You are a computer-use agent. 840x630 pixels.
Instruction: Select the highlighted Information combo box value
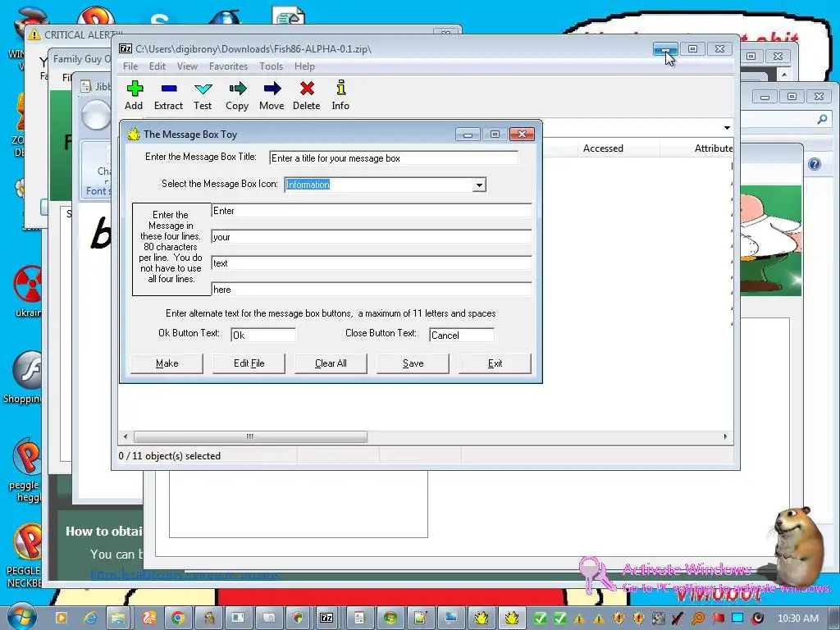tap(308, 185)
